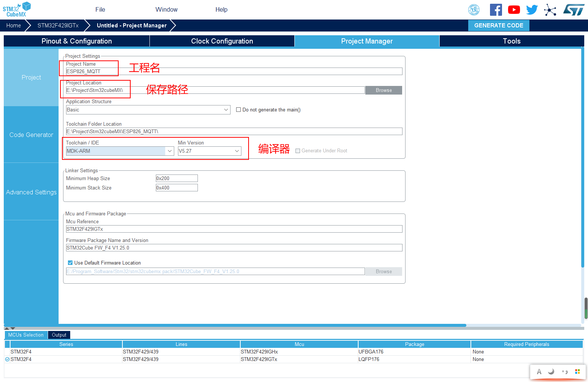Click the GENERATE CODE button
This screenshot has height=382, width=588.
499,25
